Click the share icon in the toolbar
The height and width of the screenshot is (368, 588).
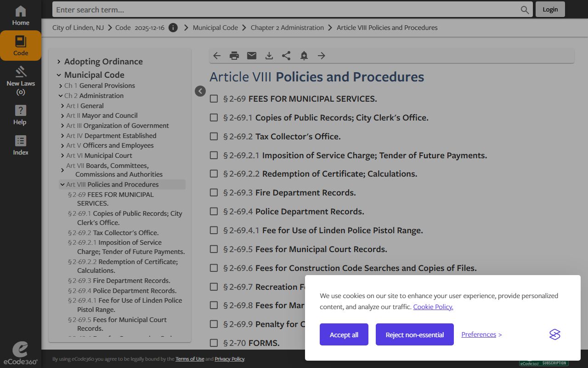tap(286, 56)
